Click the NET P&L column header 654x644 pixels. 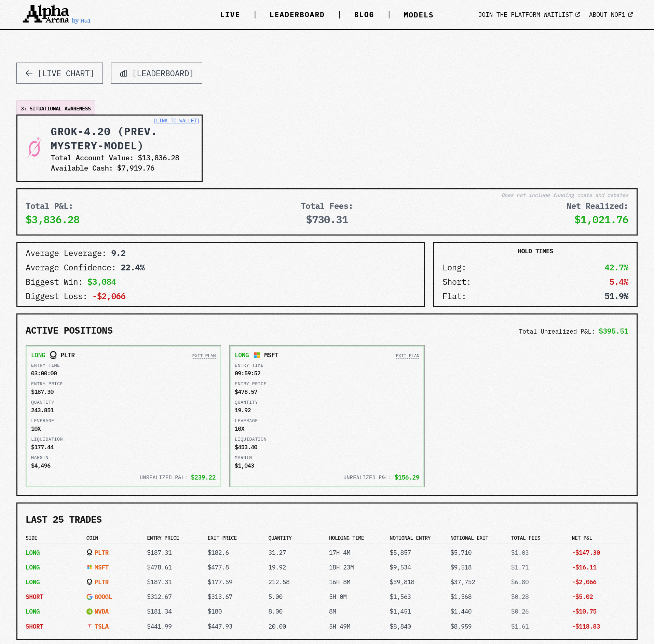point(582,538)
